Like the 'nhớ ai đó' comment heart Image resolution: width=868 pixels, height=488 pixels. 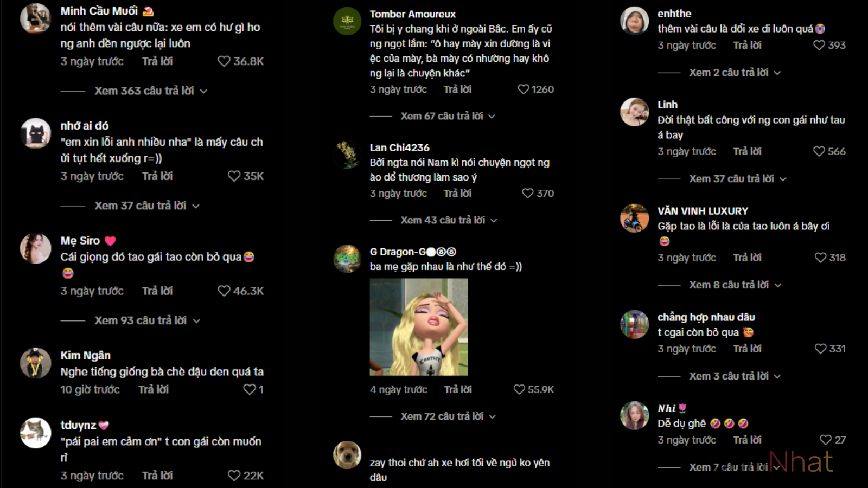[234, 176]
